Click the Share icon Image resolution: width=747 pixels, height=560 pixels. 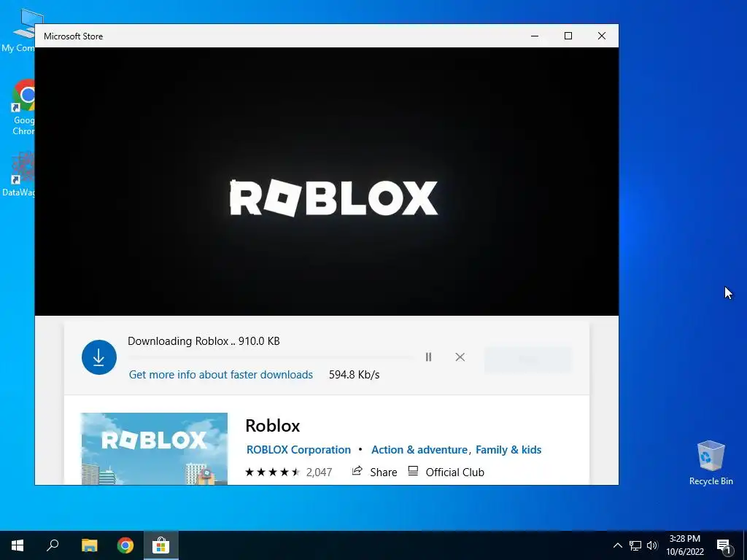click(x=357, y=472)
